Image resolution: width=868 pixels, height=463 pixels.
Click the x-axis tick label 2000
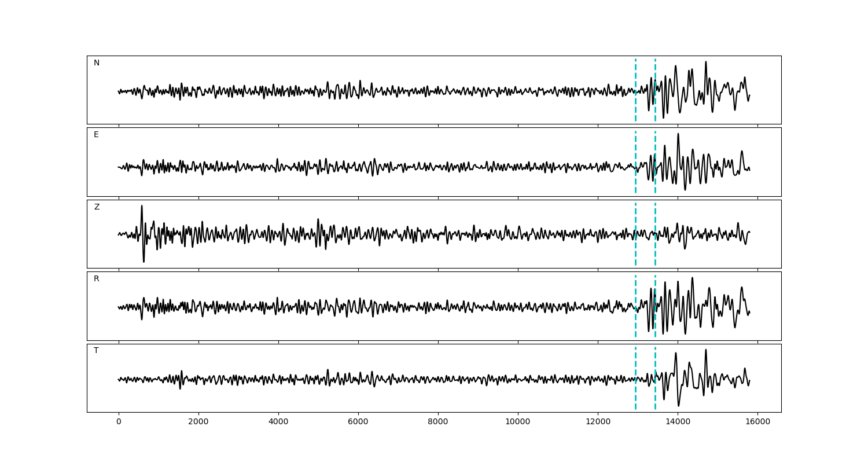tap(198, 422)
